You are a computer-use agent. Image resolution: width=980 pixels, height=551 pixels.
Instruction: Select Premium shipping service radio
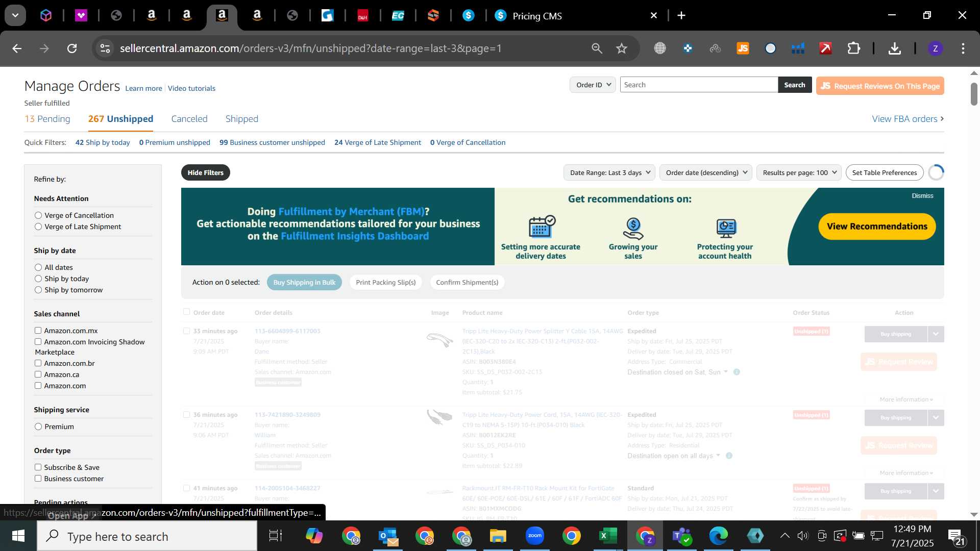pyautogui.click(x=38, y=427)
